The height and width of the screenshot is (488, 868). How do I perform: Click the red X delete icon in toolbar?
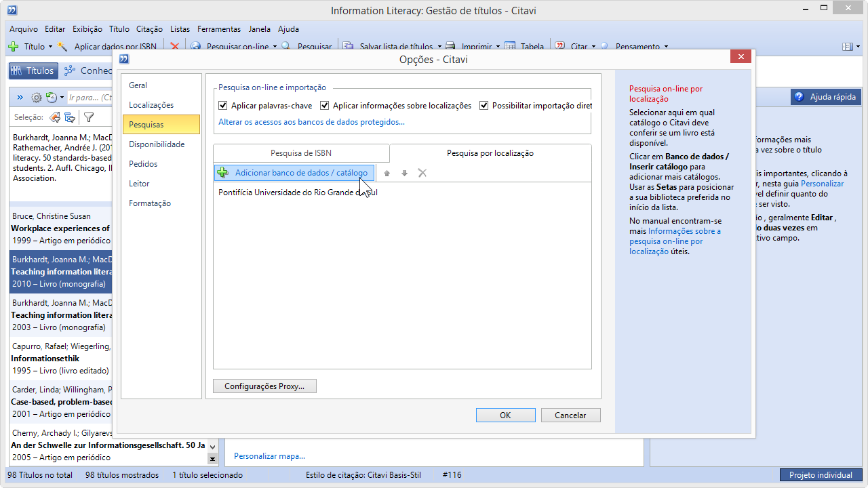pos(175,47)
